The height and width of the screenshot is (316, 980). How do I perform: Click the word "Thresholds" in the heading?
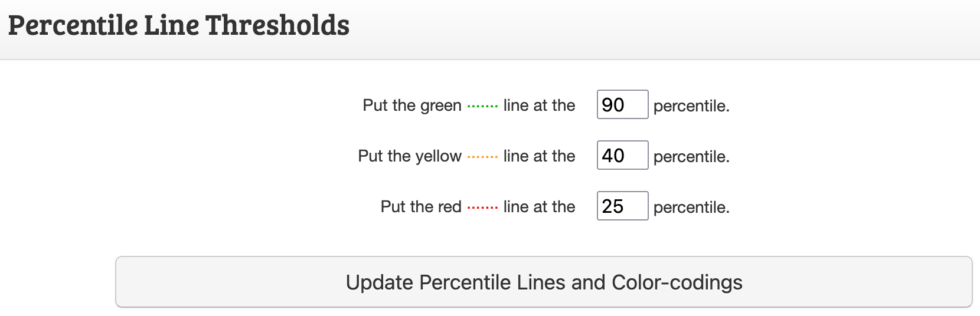(x=277, y=26)
